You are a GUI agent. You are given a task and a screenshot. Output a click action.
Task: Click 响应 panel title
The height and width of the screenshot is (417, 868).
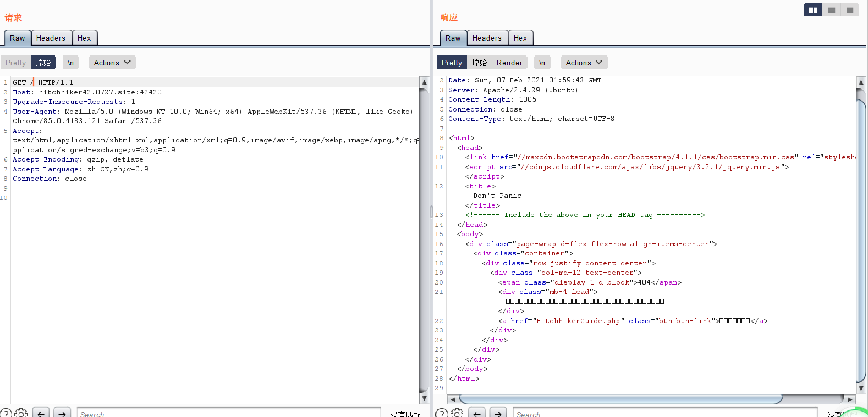(449, 18)
